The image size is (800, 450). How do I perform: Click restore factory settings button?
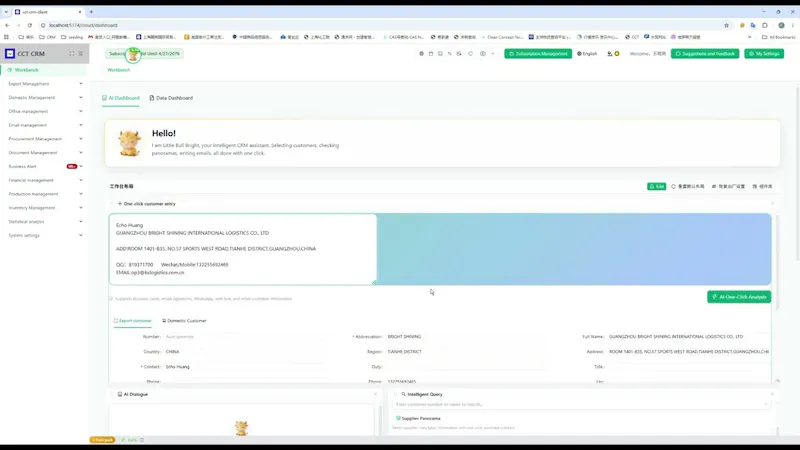coord(728,187)
